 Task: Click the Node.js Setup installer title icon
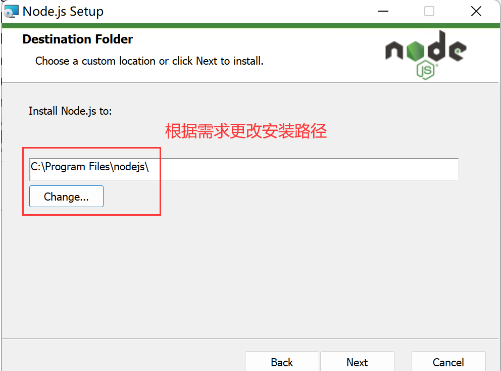pyautogui.click(x=11, y=12)
